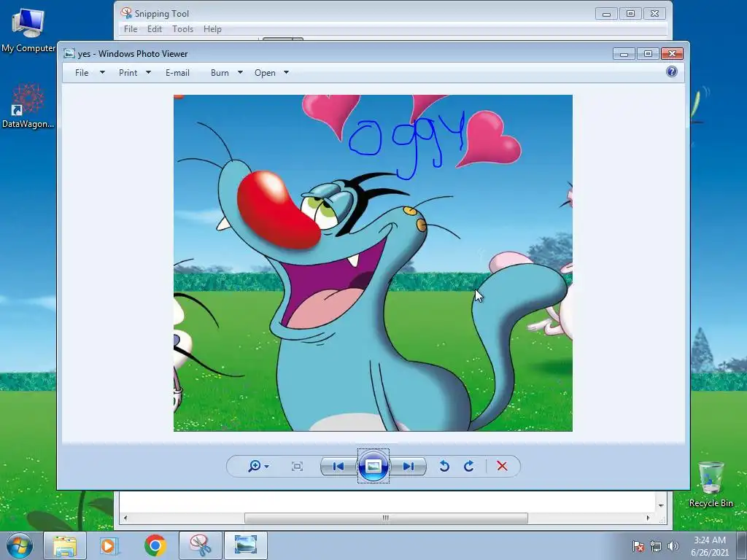
Task: Go to the previous photo
Action: tap(338, 466)
